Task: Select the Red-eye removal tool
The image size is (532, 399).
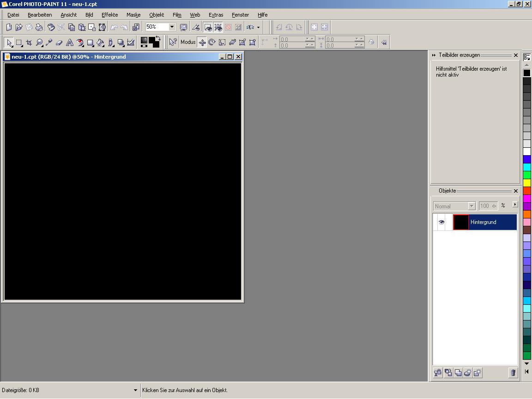Action: pos(80,42)
